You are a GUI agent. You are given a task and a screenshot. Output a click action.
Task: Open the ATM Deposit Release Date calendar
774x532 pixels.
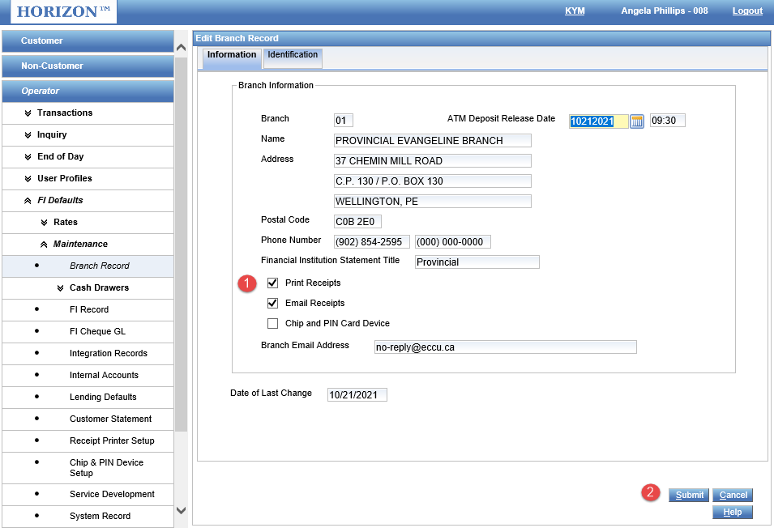click(637, 121)
